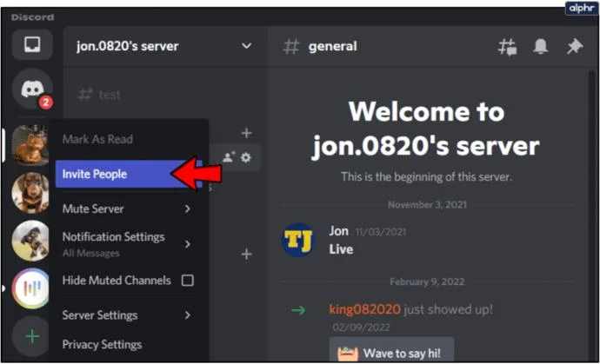The image size is (600, 364).
Task: Click the green plus Add a Server button
Action: pos(31,336)
